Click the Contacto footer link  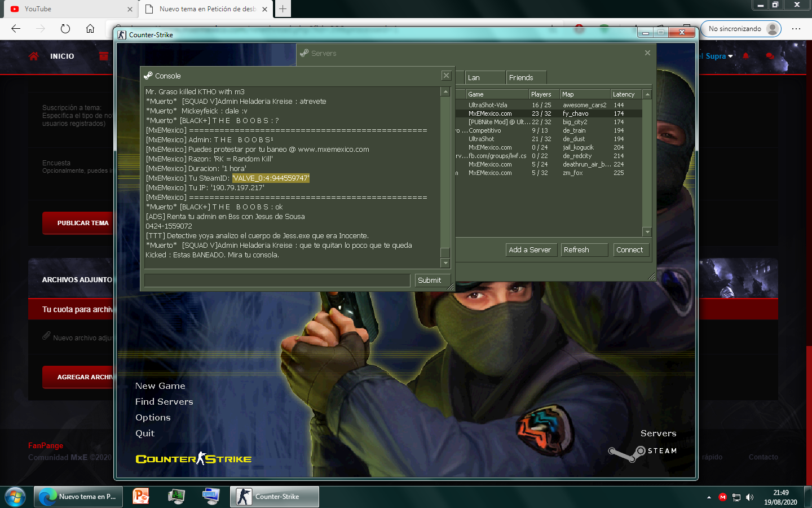click(x=764, y=457)
